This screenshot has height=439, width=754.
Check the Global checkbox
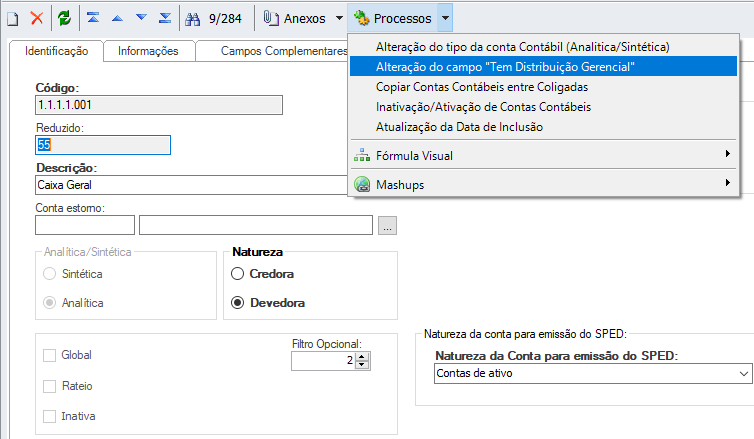coord(50,355)
